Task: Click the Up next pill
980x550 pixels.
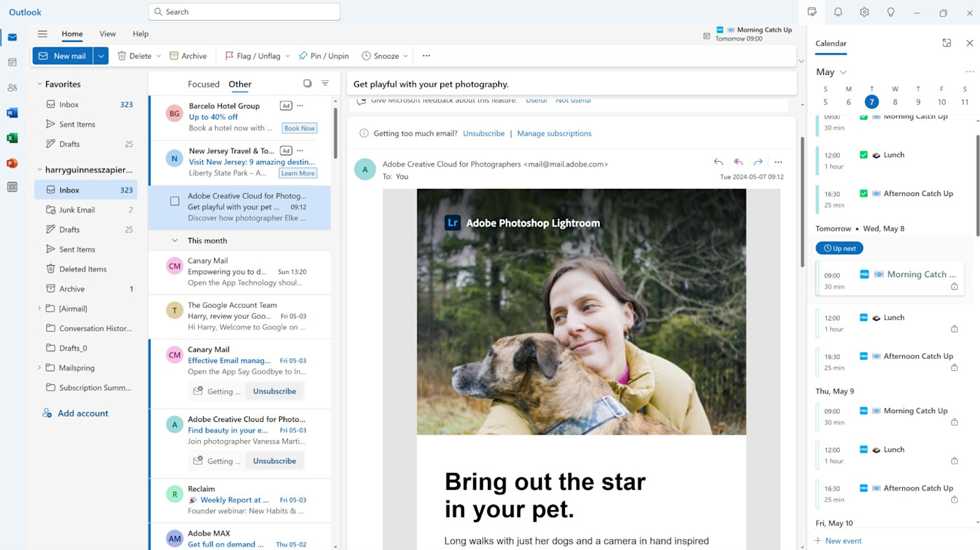Action: [839, 248]
